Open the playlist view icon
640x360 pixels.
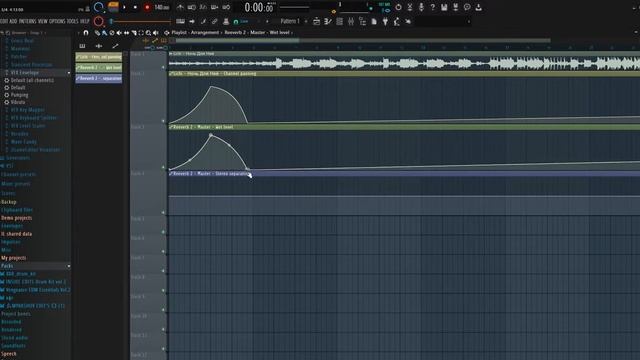(x=316, y=21)
